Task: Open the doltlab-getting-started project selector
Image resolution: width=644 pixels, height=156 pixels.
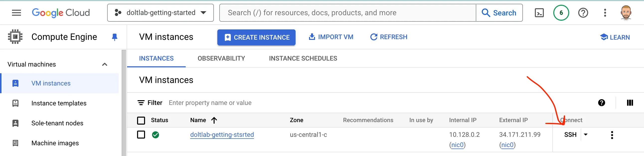Action: click(x=160, y=13)
